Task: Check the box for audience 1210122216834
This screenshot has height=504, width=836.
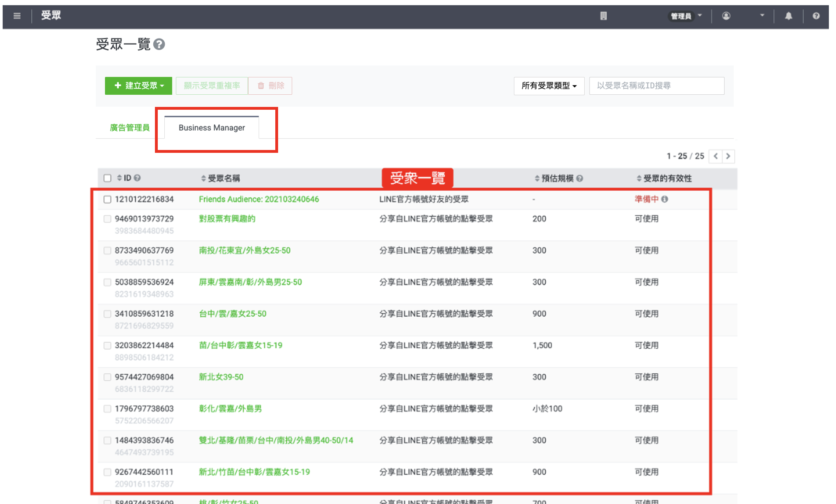Action: [x=107, y=199]
